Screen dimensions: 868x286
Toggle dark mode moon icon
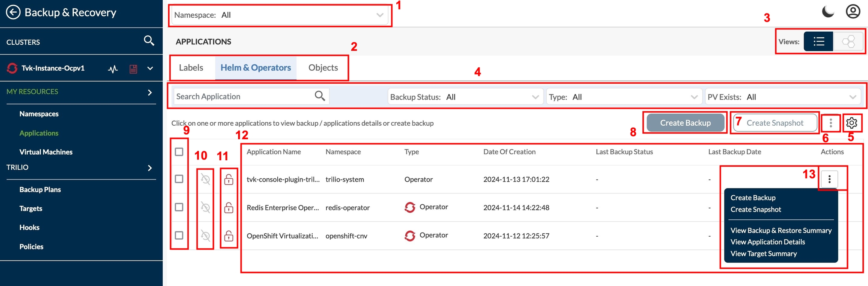[828, 12]
